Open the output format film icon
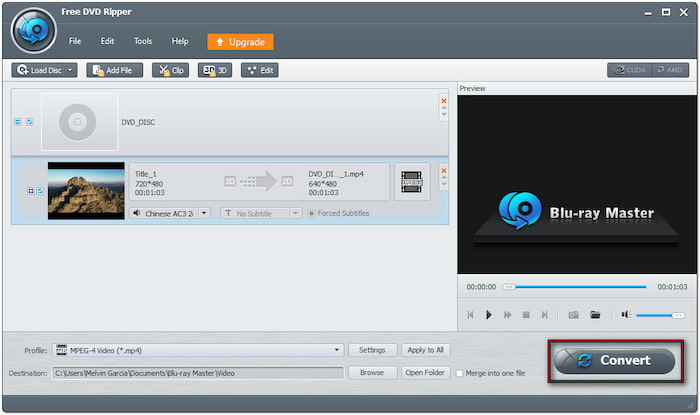700x415 pixels. pyautogui.click(x=412, y=182)
